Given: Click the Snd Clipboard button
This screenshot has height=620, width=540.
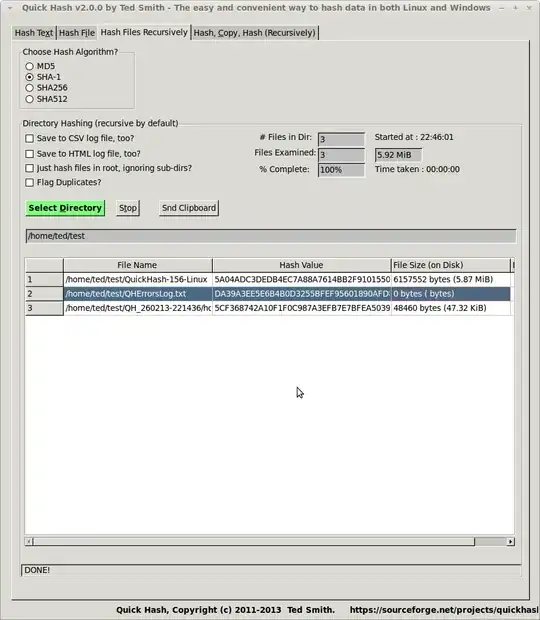Looking at the screenshot, I should (x=189, y=208).
